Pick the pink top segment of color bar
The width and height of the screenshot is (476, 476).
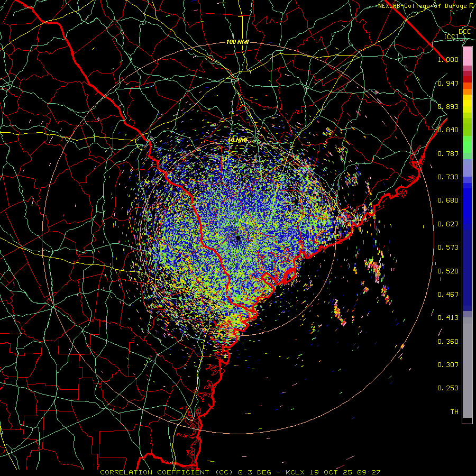coord(467,57)
